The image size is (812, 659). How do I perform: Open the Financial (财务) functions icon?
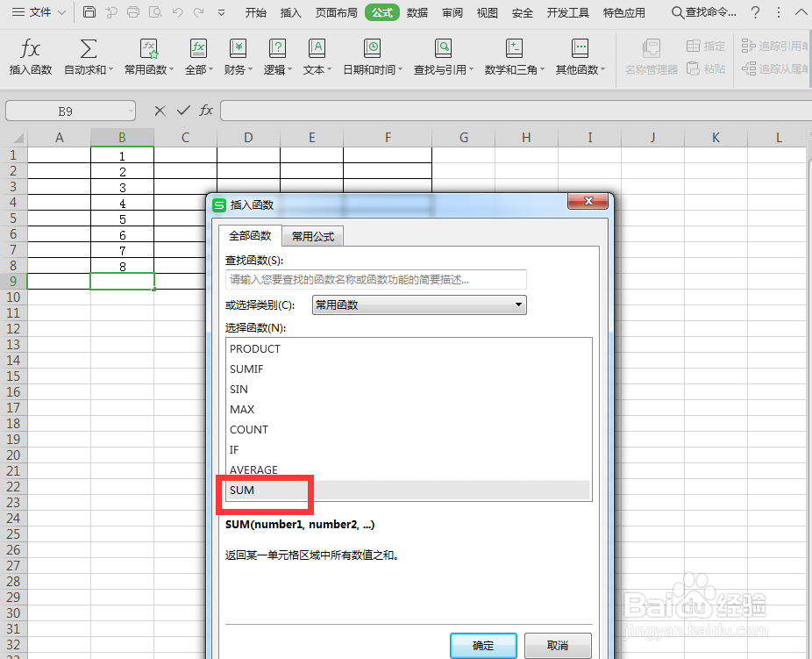pyautogui.click(x=238, y=49)
